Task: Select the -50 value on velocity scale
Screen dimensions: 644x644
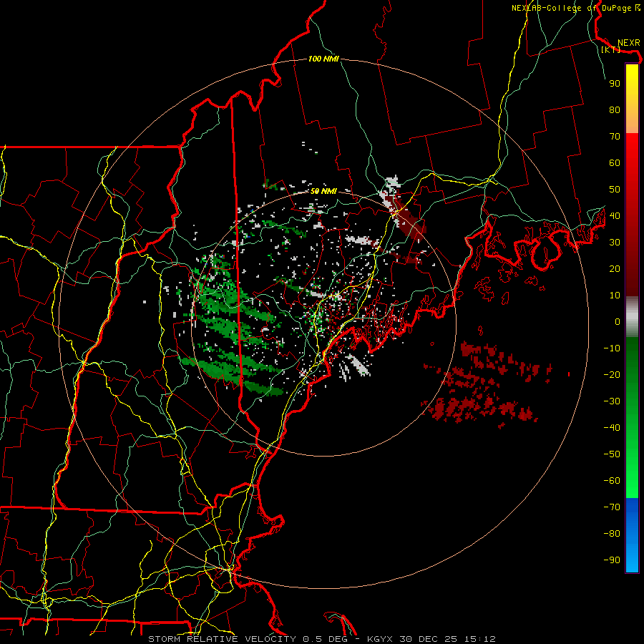Action: tap(612, 454)
